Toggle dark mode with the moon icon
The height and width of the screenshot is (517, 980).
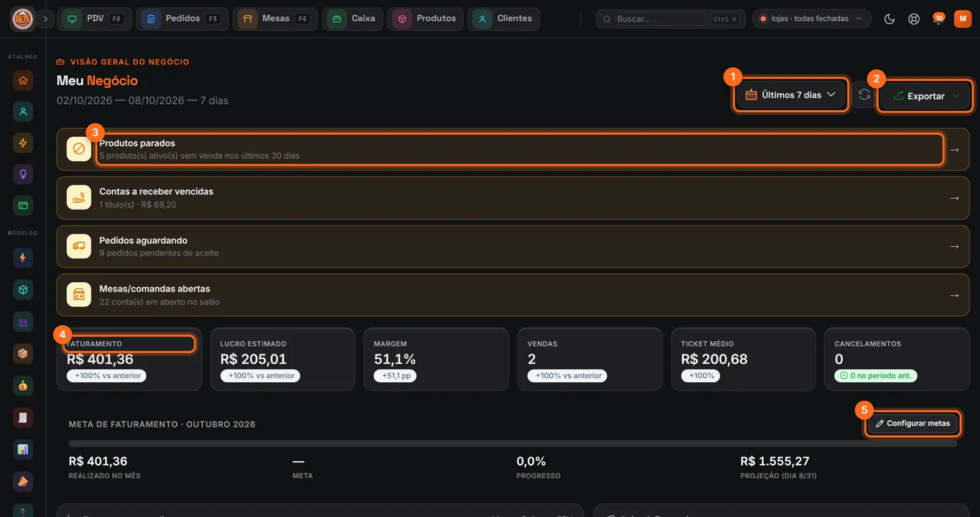pos(889,19)
